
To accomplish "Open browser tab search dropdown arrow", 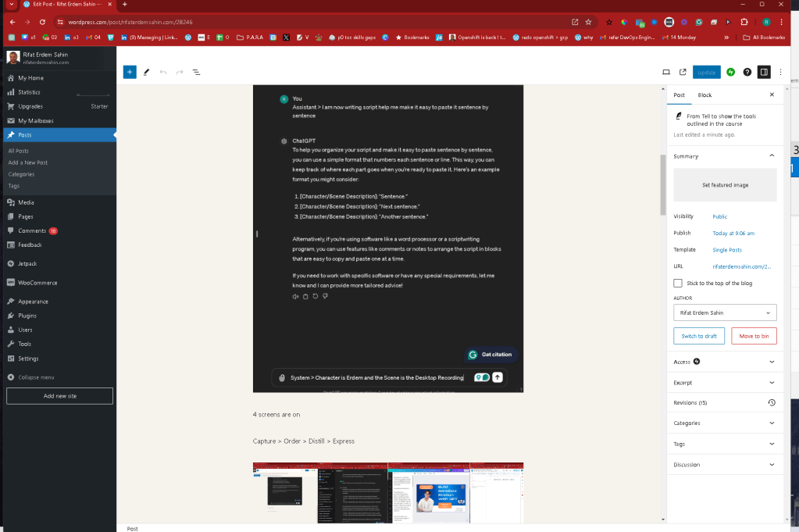I will pos(11,4).
